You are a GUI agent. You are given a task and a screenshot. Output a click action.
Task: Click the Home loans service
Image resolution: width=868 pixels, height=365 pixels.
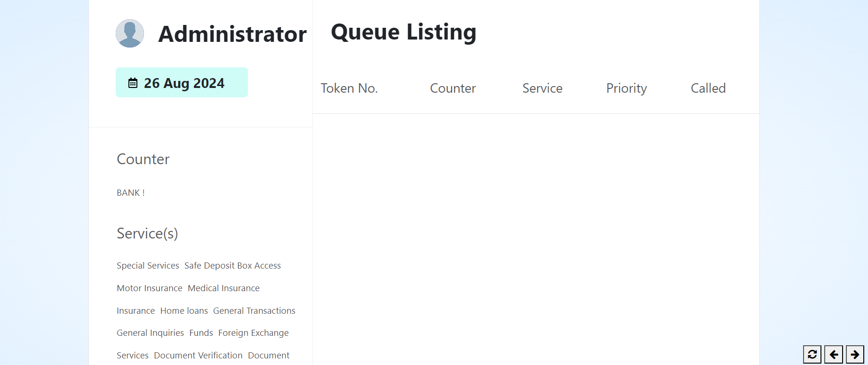click(x=184, y=311)
